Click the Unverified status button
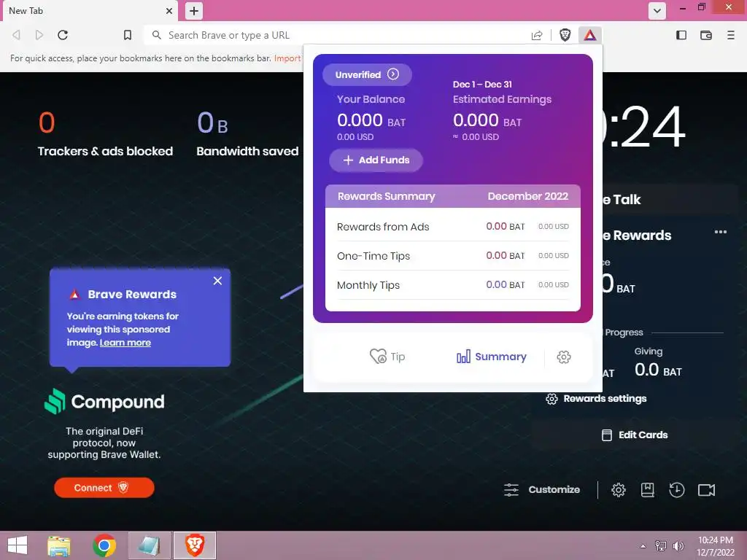The image size is (747, 560). click(367, 75)
